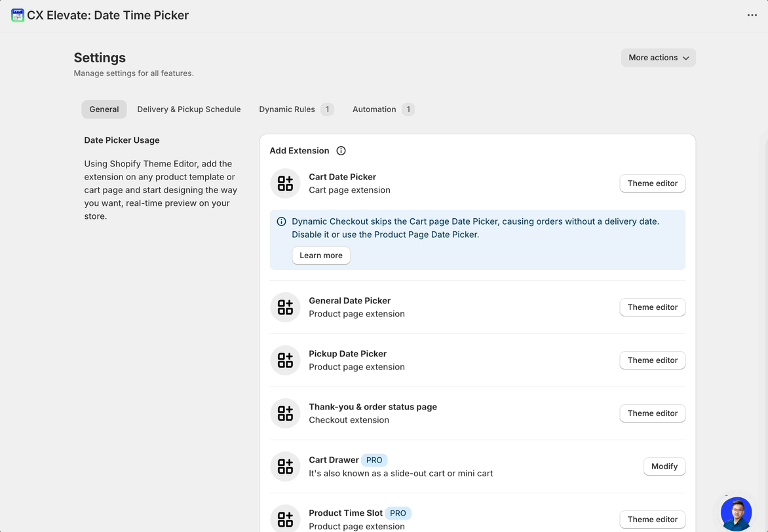Click the 'Thank-you & order status page' title

click(373, 407)
